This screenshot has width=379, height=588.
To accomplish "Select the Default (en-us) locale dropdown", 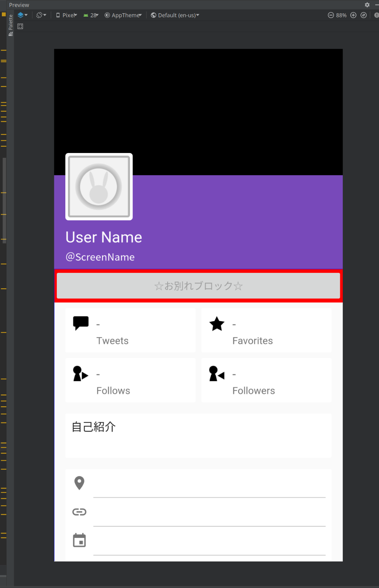I will click(x=175, y=15).
